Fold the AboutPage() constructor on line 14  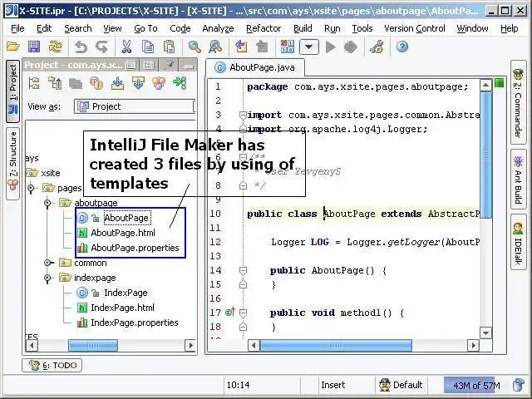(x=243, y=271)
